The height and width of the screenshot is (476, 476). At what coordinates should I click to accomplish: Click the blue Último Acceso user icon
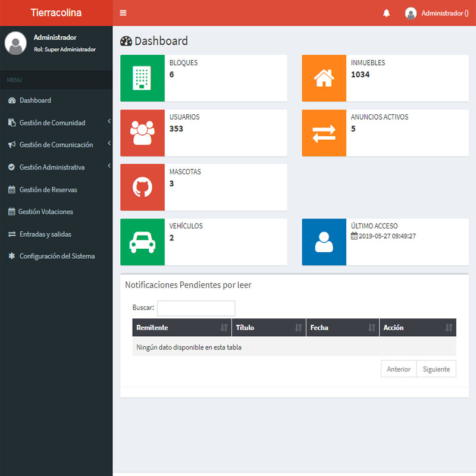point(324,242)
